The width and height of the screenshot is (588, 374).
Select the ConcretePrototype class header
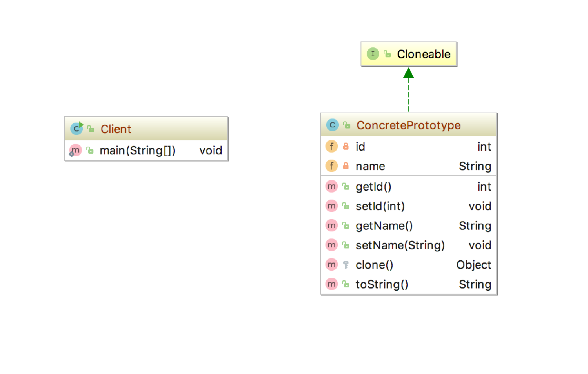pyautogui.click(x=408, y=125)
